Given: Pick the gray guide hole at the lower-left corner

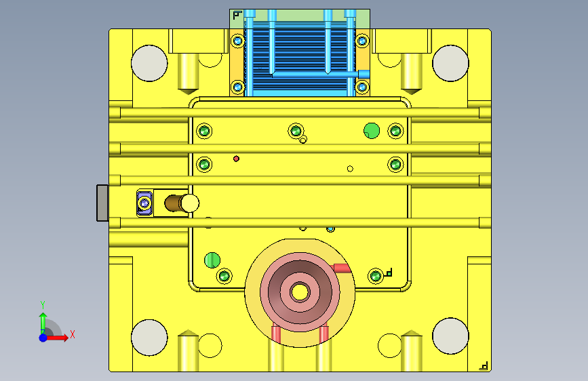Looking at the screenshot, I should 149,338.
